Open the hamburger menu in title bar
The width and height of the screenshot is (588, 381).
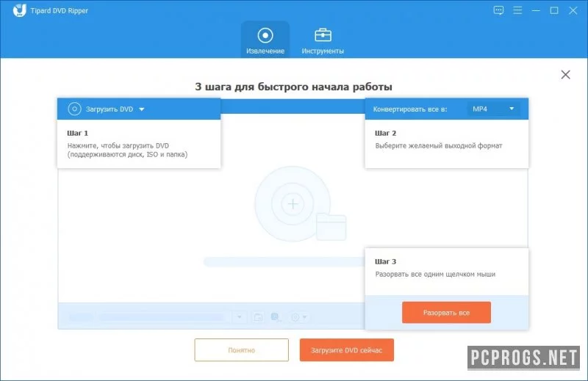point(517,10)
